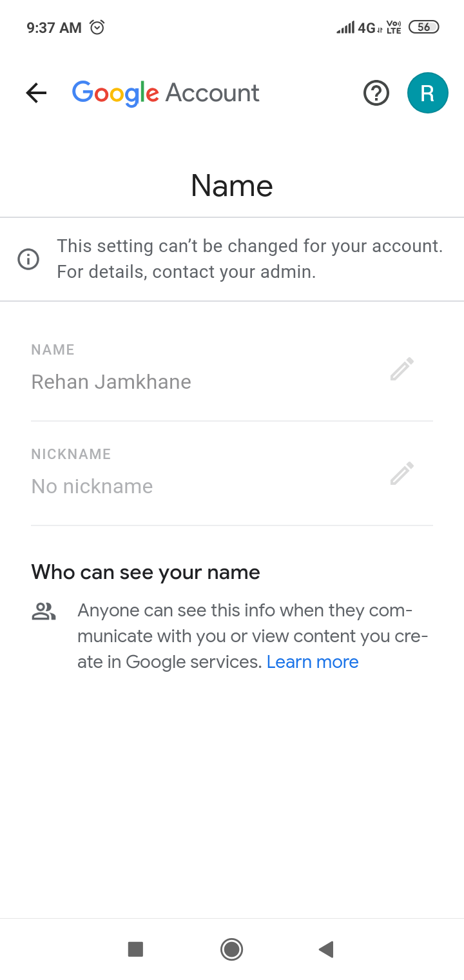The height and width of the screenshot is (980, 464).
Task: Tap the battery indicator in status bar
Action: tap(423, 27)
